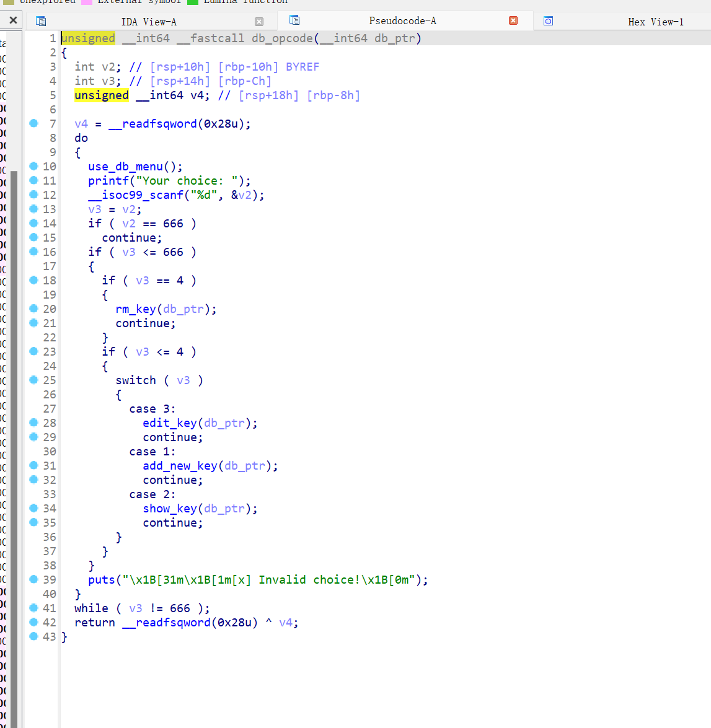Click the rm_key function call
The height and width of the screenshot is (728, 711).
[x=136, y=309]
